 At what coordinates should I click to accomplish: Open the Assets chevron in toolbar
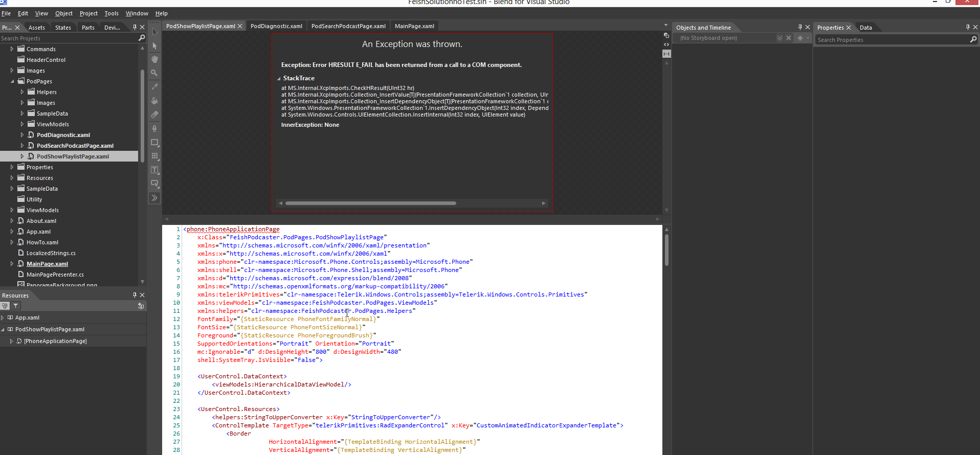point(154,198)
